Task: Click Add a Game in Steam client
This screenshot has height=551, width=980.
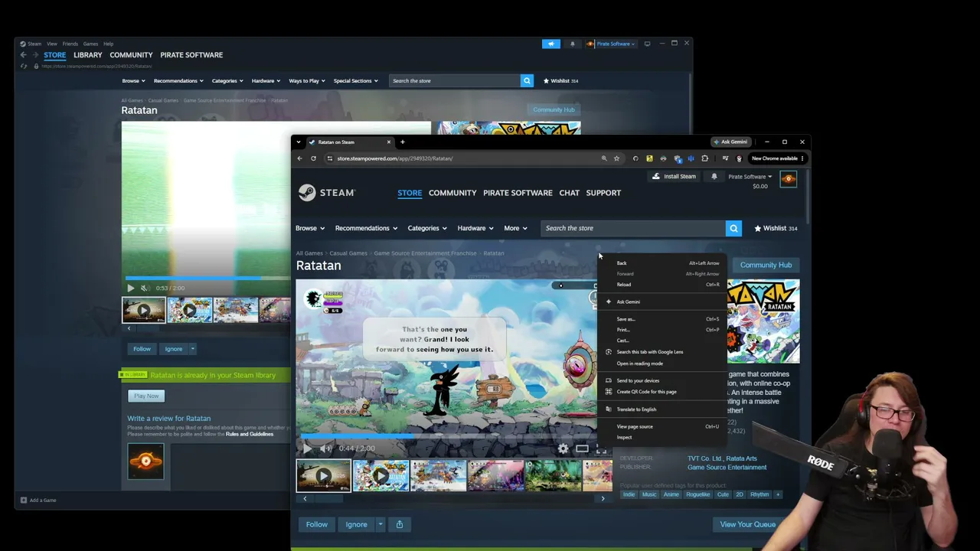Action: point(38,500)
